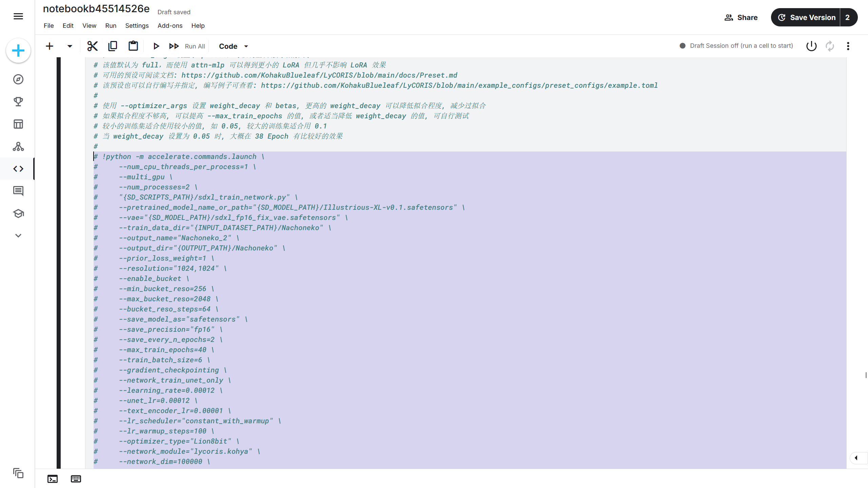This screenshot has height=488, width=868.
Task: Open Models icon in sidebar
Action: point(18,146)
